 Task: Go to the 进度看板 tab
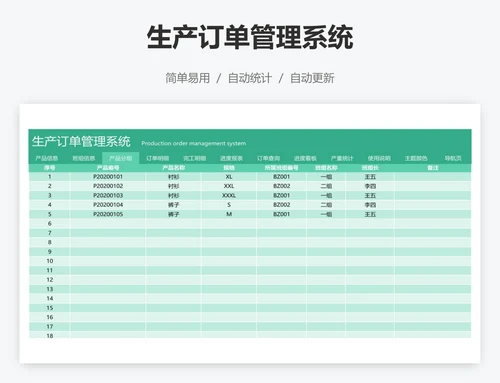tap(305, 158)
